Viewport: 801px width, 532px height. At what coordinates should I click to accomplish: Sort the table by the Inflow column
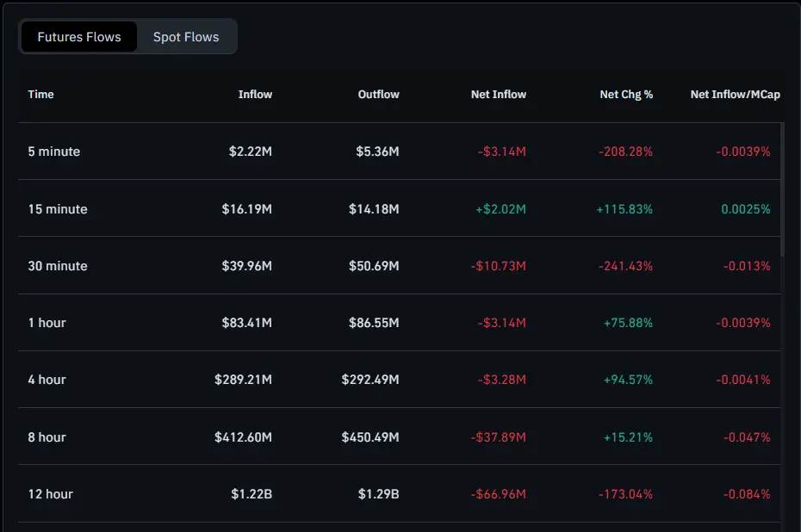[x=255, y=95]
